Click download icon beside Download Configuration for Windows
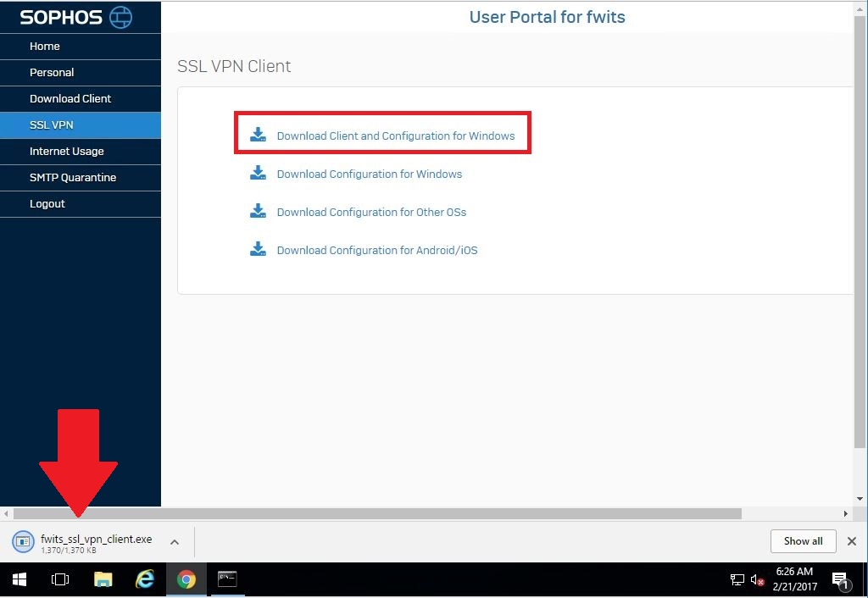This screenshot has height=598, width=868. [x=258, y=173]
